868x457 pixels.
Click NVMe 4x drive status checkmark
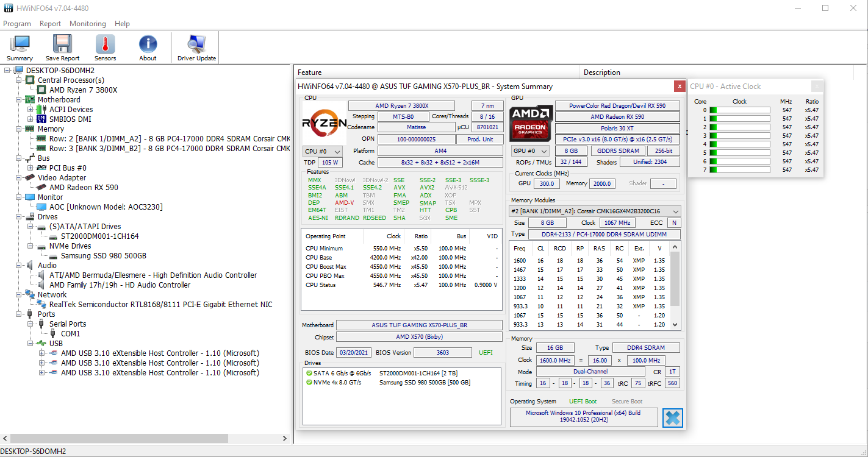(x=309, y=382)
